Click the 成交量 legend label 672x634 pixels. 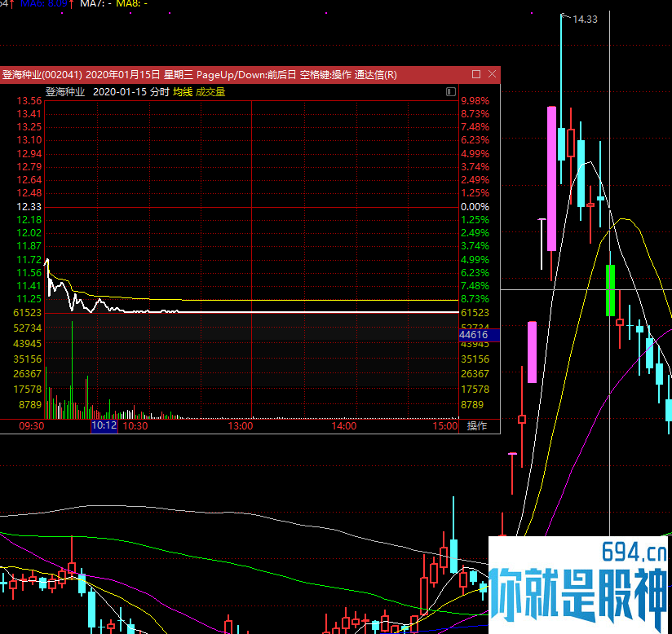(210, 92)
